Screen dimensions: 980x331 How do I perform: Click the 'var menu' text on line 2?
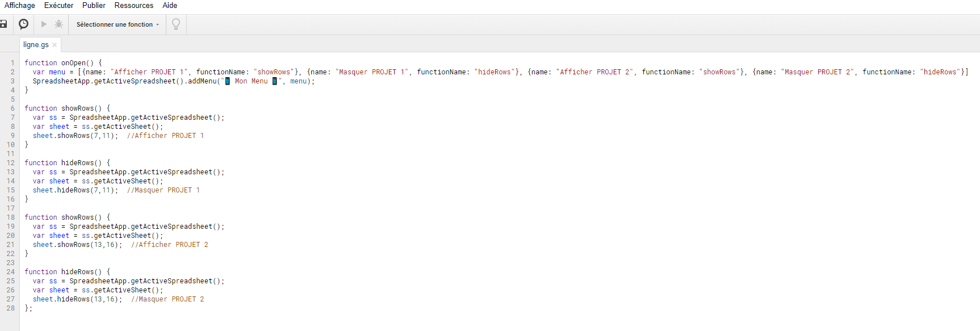tap(49, 72)
